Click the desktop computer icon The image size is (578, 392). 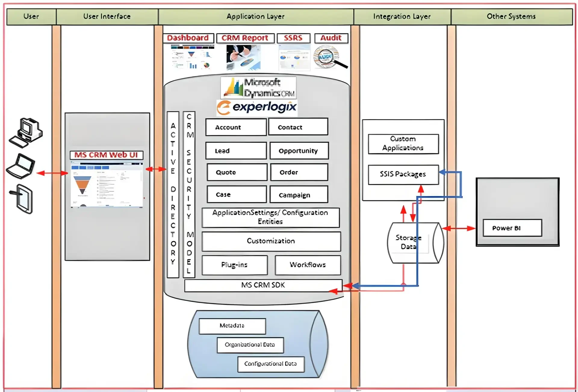point(26,133)
